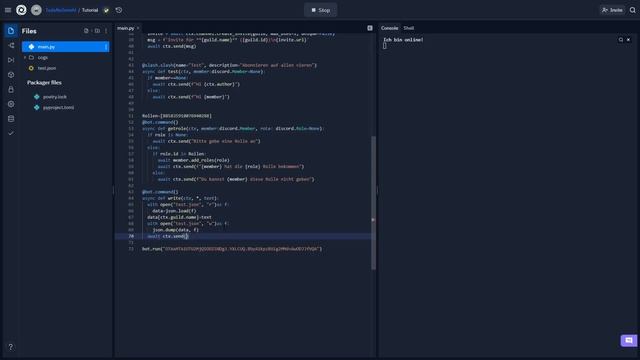Viewport: 640px width, 360px height.
Task: Close the main.py editor tab
Action: click(x=138, y=28)
